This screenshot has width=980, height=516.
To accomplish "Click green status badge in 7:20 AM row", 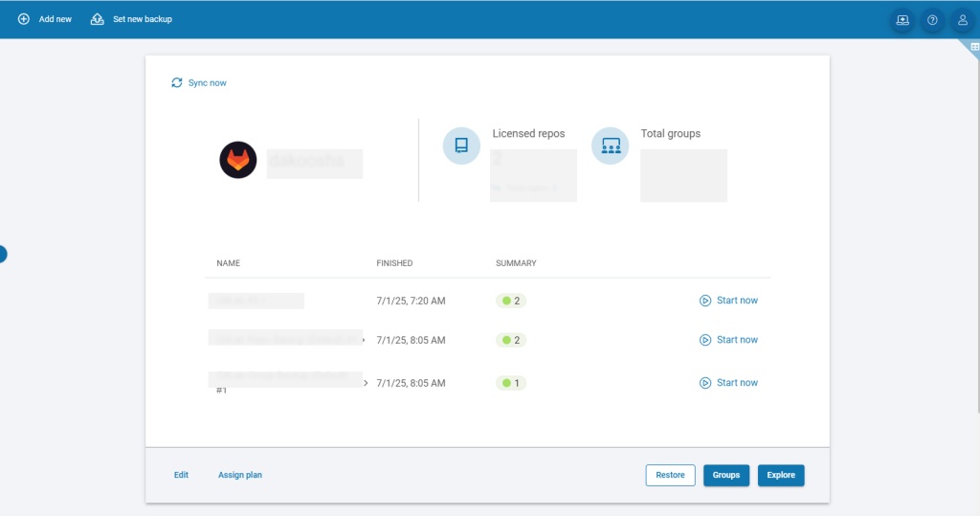I will (511, 301).
